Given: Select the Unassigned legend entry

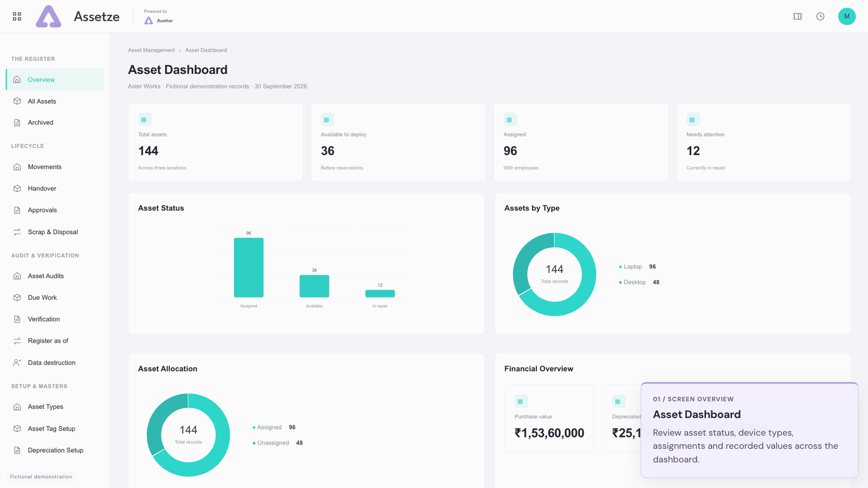Looking at the screenshot, I should [x=278, y=443].
